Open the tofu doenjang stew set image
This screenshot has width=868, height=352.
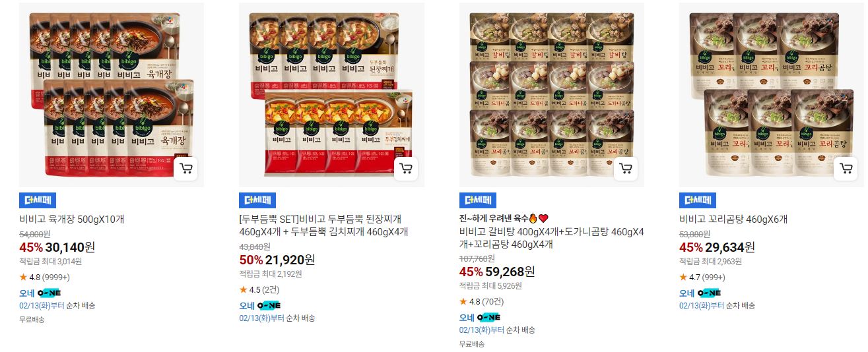point(331,95)
